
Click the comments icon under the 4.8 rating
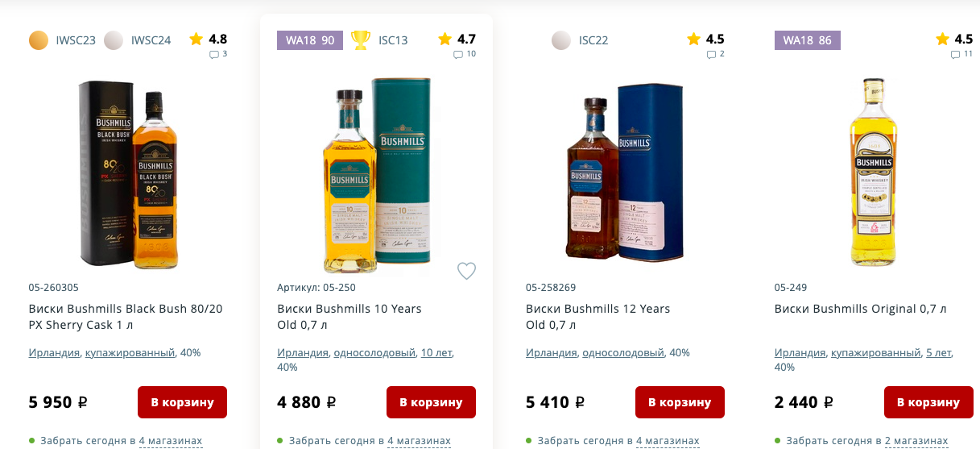pos(214,55)
